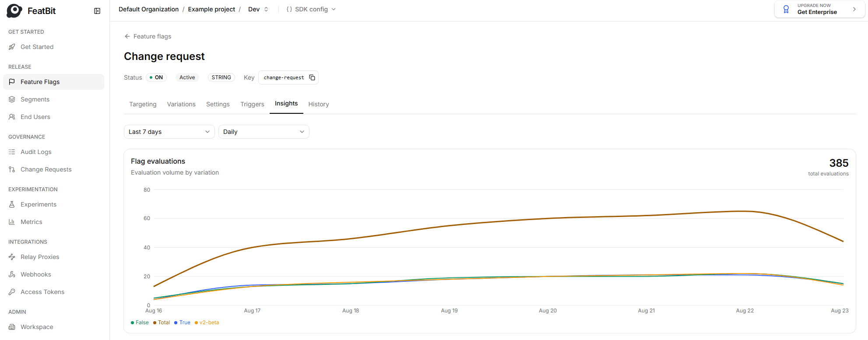868x340 pixels.
Task: Open the Triggers tab
Action: click(x=252, y=104)
